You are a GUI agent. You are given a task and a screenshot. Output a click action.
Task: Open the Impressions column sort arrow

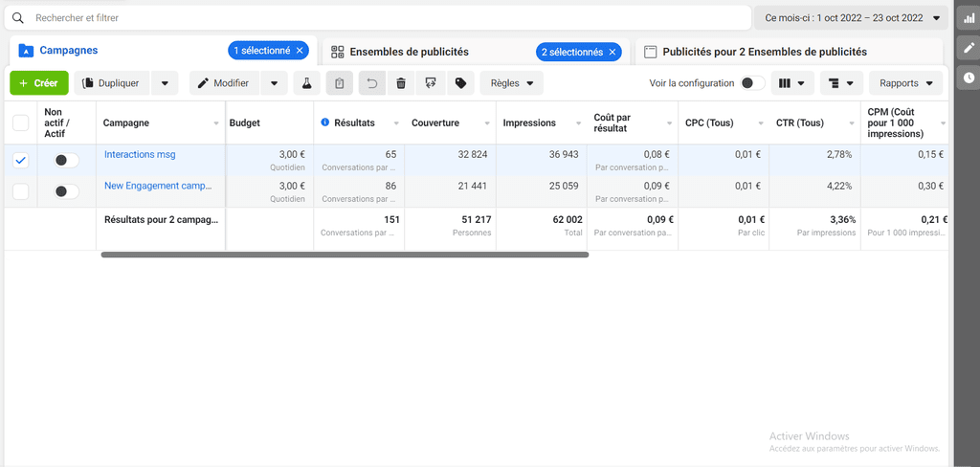[579, 123]
